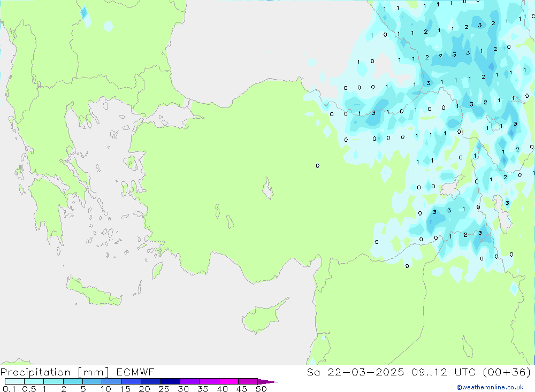Click the '10' legend scale label
The image size is (535, 392).
coord(106,389)
